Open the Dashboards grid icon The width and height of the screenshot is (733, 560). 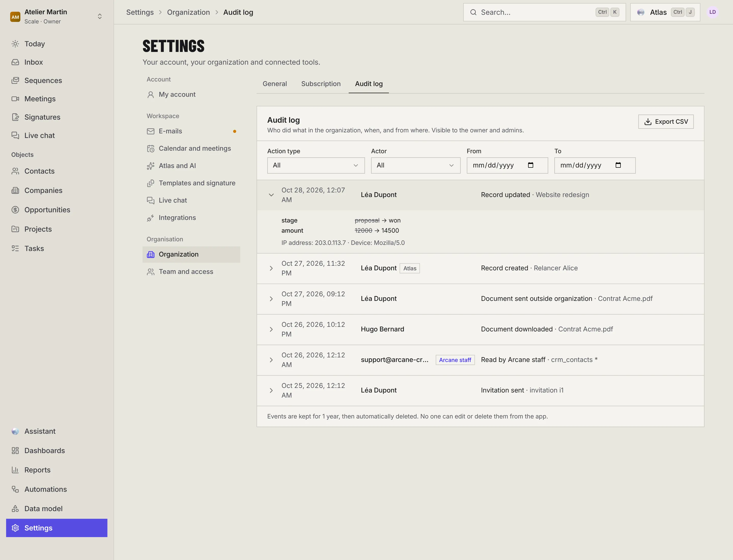tap(15, 451)
